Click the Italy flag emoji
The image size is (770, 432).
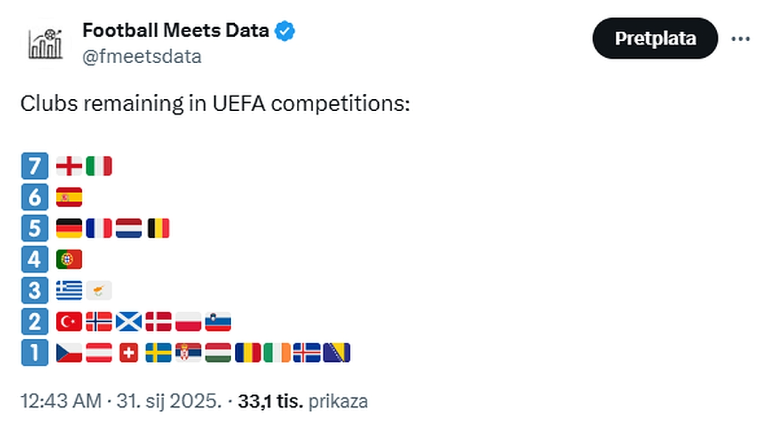point(99,165)
